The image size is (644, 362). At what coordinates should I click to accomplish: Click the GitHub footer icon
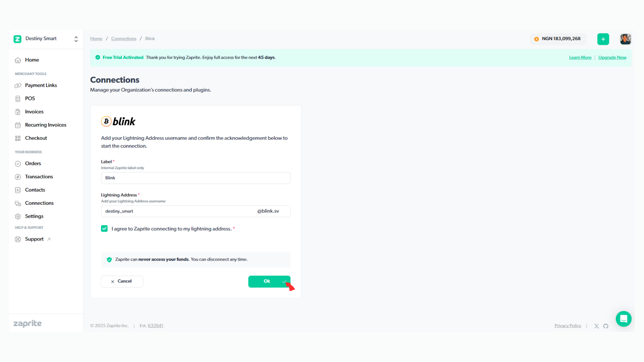[x=606, y=326]
